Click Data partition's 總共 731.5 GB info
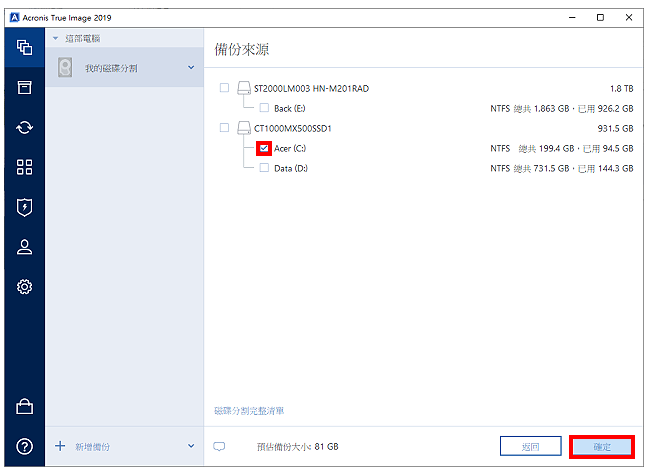The image size is (649, 471). point(541,168)
